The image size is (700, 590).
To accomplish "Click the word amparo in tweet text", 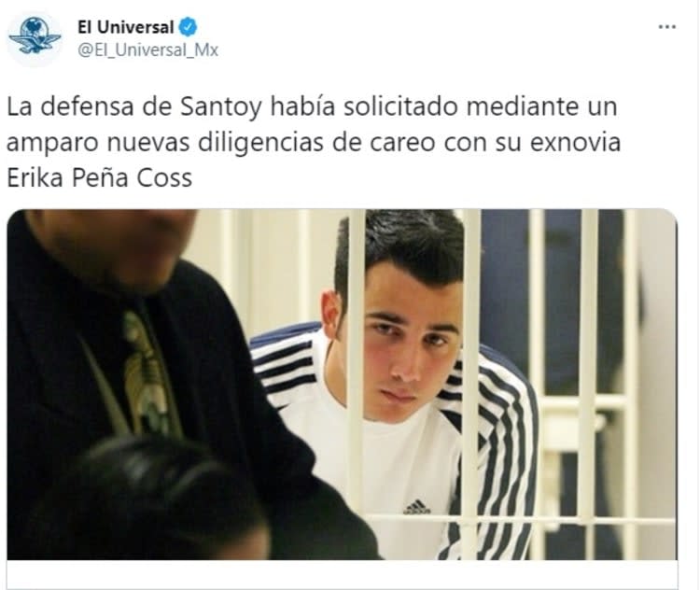I will tap(52, 144).
